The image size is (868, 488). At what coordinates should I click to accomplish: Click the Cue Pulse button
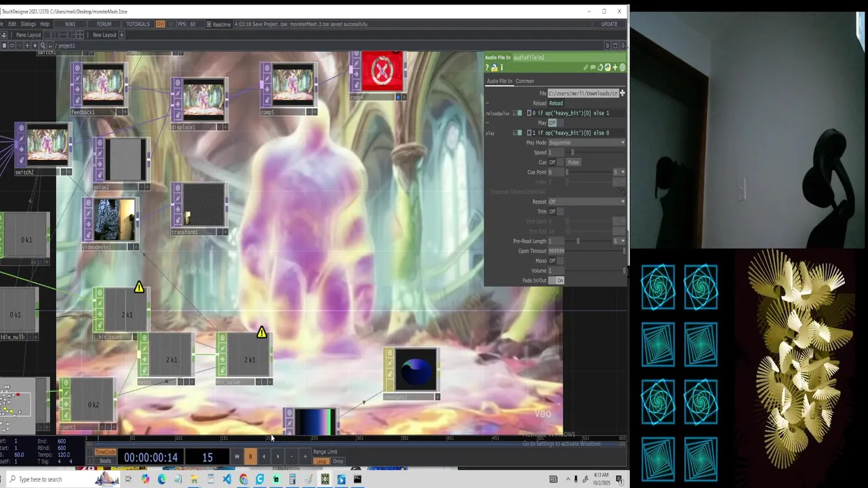click(574, 162)
